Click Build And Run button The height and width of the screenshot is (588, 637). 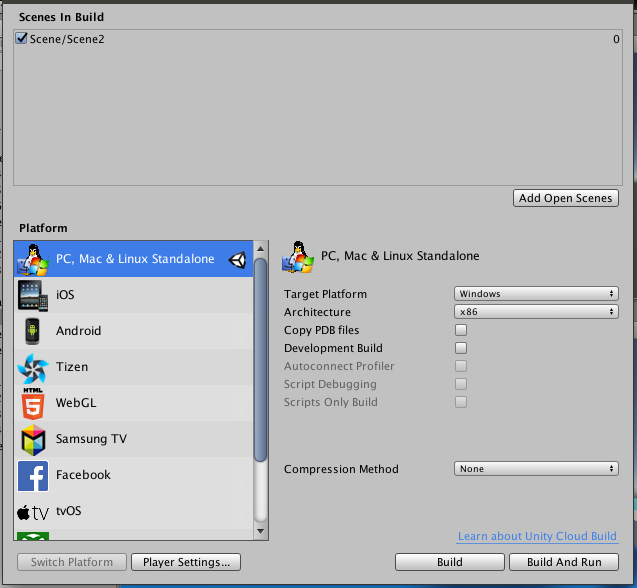[564, 562]
